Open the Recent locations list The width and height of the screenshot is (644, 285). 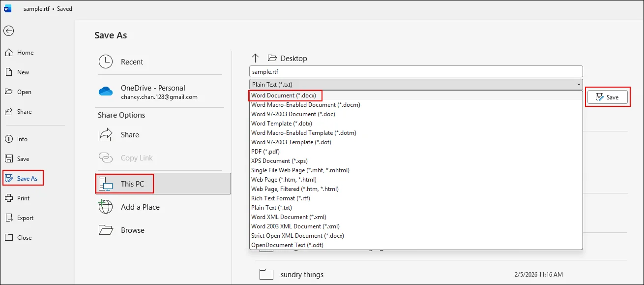159,62
